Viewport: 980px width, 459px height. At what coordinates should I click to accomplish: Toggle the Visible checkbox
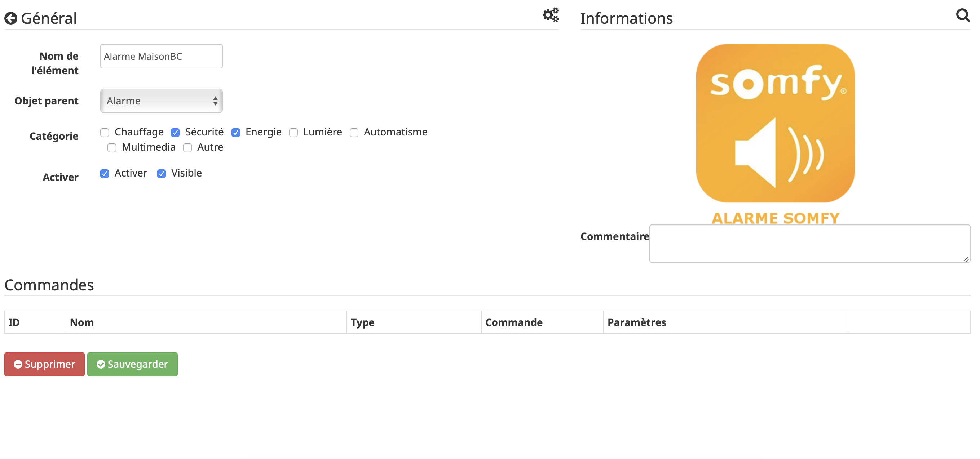coord(161,173)
